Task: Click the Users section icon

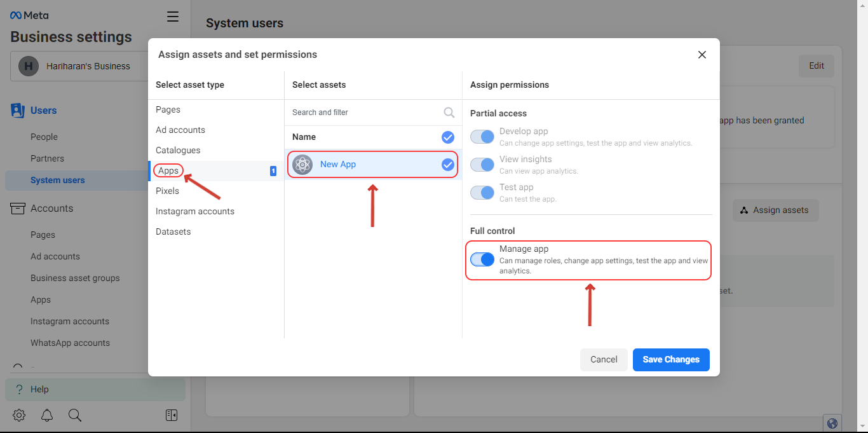Action: pyautogui.click(x=18, y=111)
